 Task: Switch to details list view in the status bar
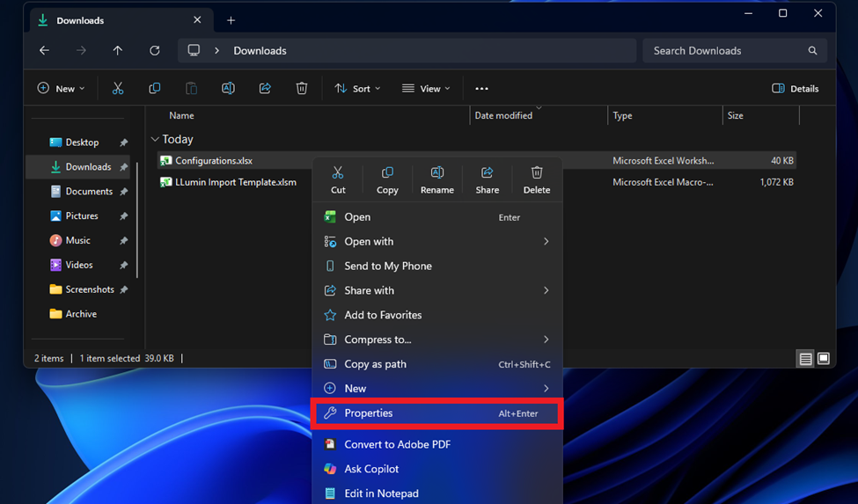pos(805,359)
